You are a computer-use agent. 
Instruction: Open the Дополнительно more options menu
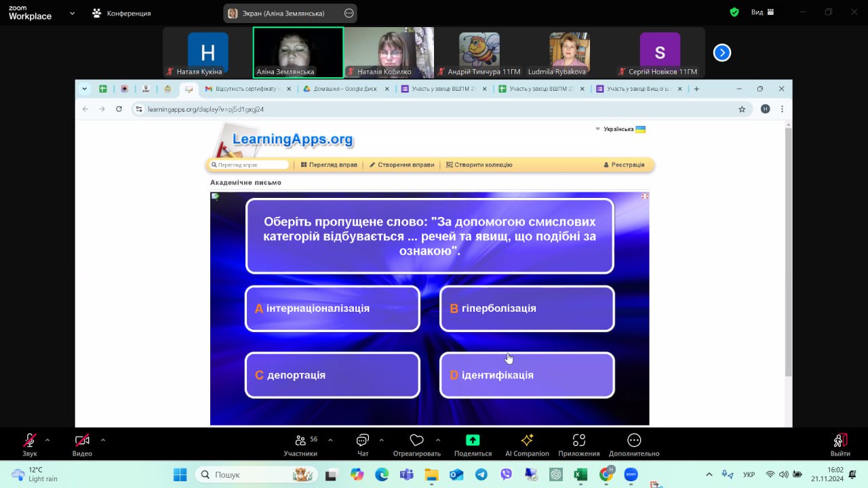click(634, 445)
